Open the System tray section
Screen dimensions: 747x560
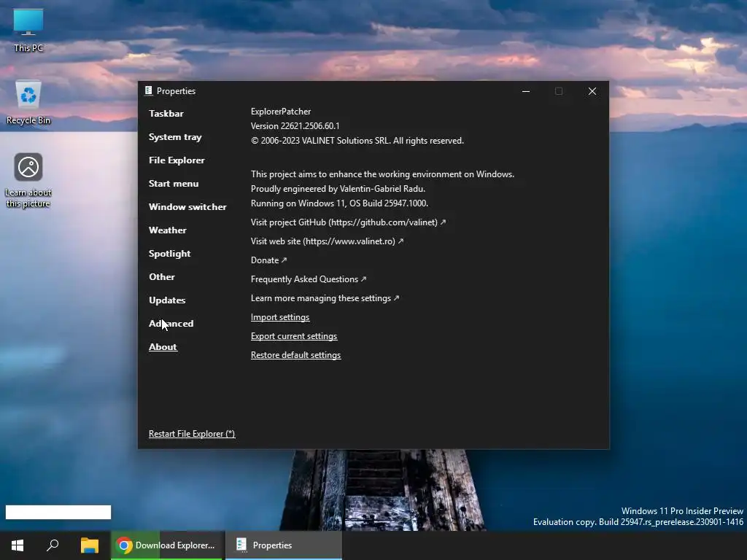pyautogui.click(x=175, y=137)
